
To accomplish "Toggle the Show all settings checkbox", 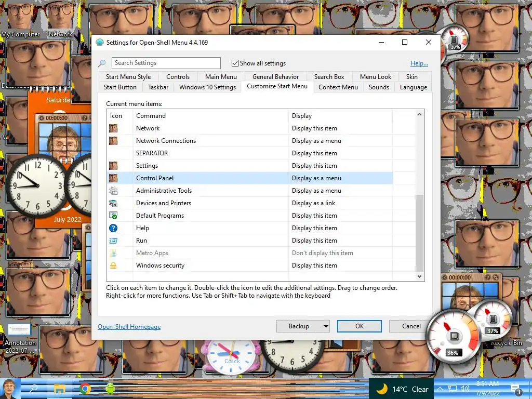I will [x=235, y=63].
